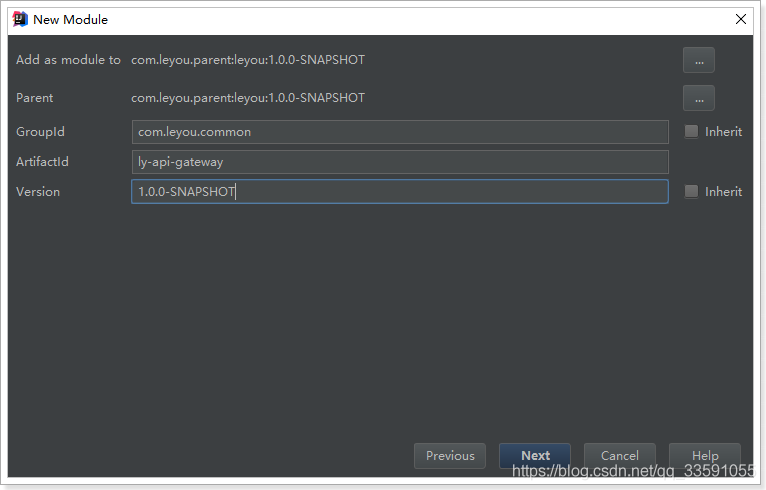Proceed with the Next button
Viewport: 766px width, 490px height.
(x=535, y=456)
